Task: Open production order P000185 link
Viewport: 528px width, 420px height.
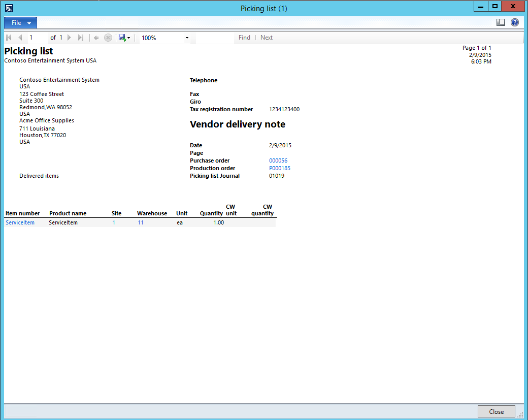Action: tap(280, 168)
